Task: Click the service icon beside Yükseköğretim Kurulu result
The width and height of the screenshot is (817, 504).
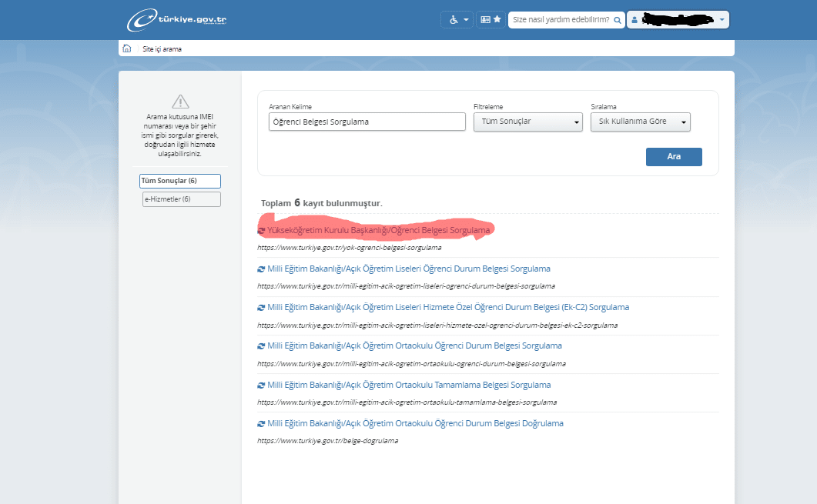Action: click(x=261, y=230)
